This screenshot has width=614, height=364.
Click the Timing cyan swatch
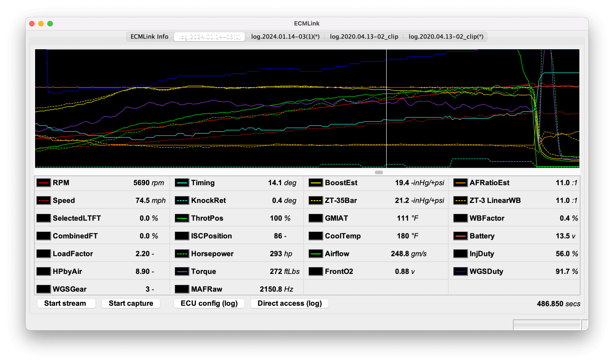point(182,183)
